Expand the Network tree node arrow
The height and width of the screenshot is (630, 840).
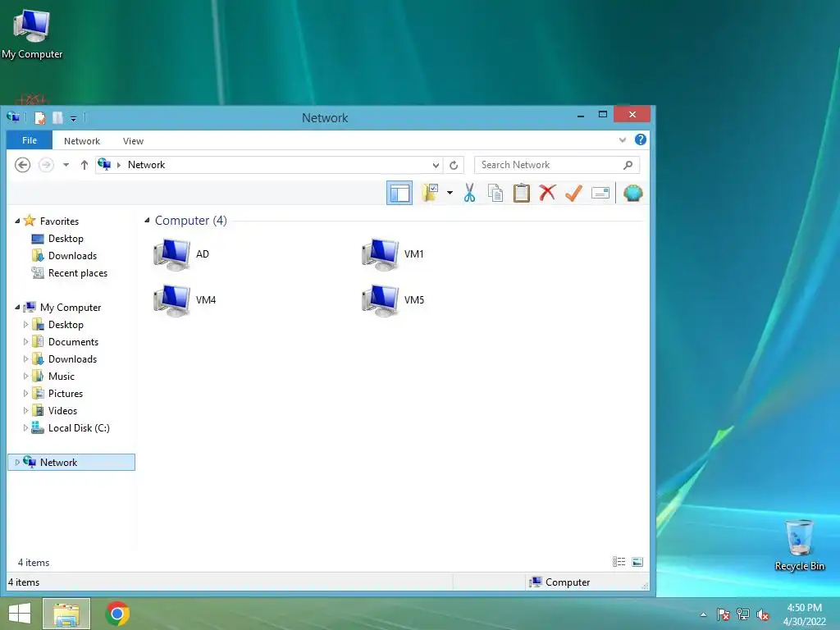pos(17,462)
